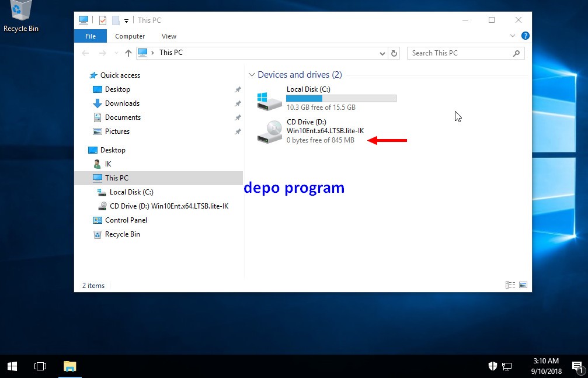
Task: Select the Local Disk (C:) drive icon
Action: (x=269, y=100)
